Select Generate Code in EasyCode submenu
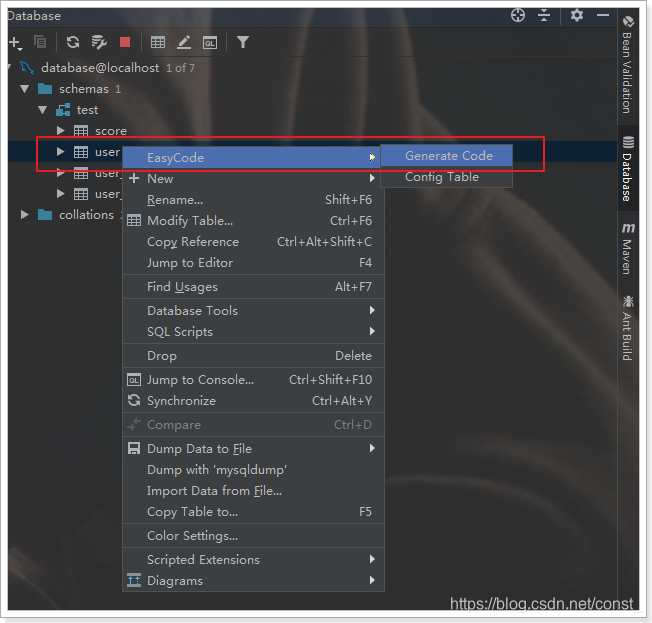Image resolution: width=652 pixels, height=623 pixels. [447, 156]
